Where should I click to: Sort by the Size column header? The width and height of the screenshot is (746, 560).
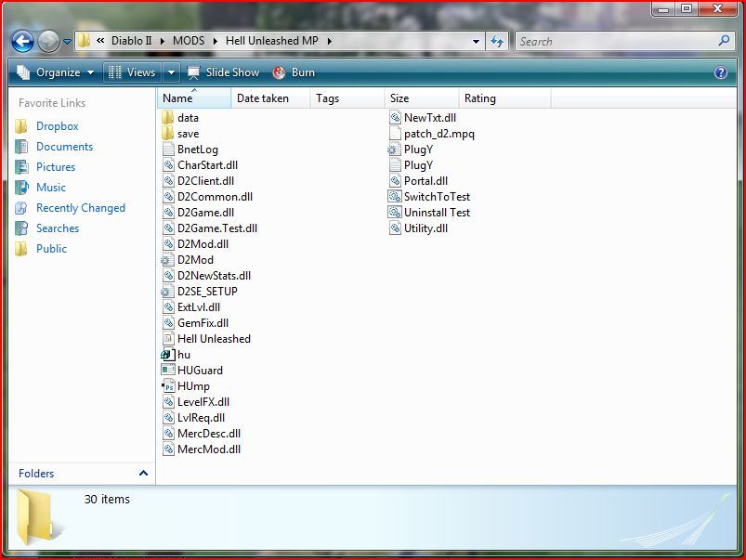(x=422, y=98)
